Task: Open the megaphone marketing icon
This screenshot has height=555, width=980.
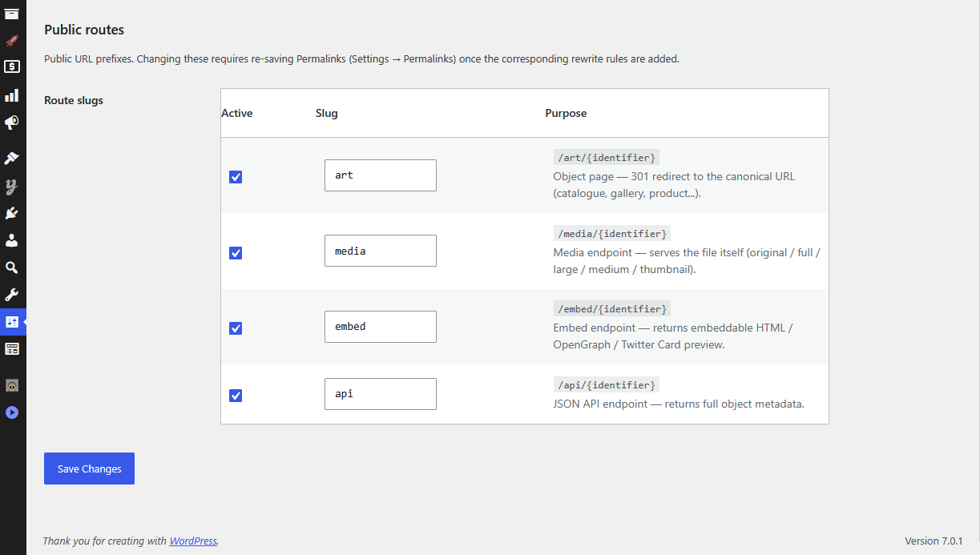Action: (12, 123)
